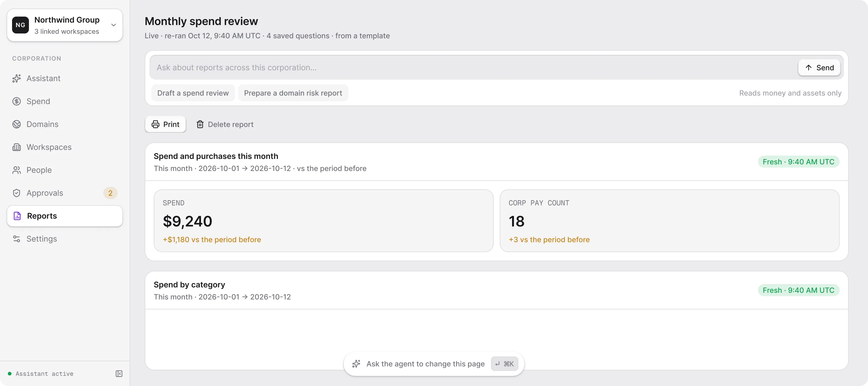Open Settings from the sidebar

[65, 239]
